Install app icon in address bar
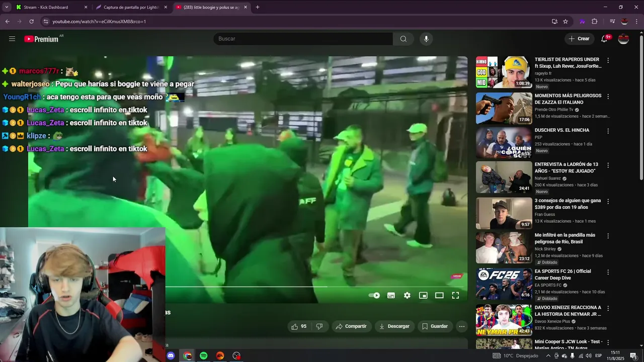The image size is (644, 362). [554, 22]
